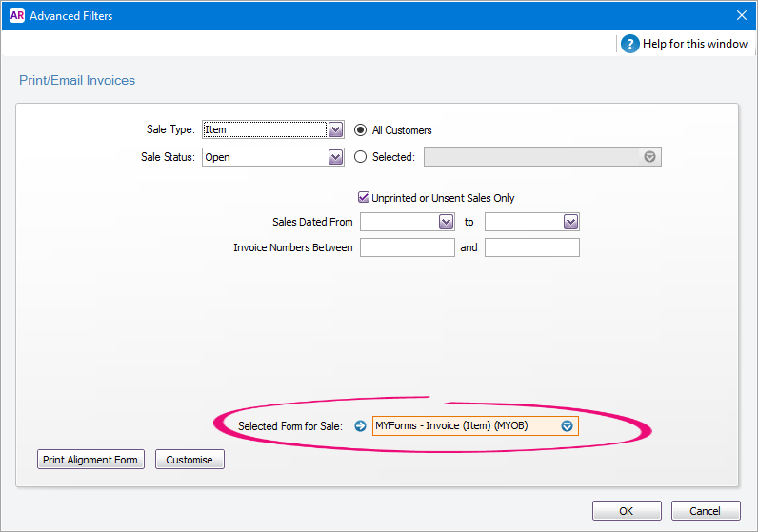Open the Sales Dated to date picker
Viewport: 758px width, 532px height.
click(x=571, y=222)
